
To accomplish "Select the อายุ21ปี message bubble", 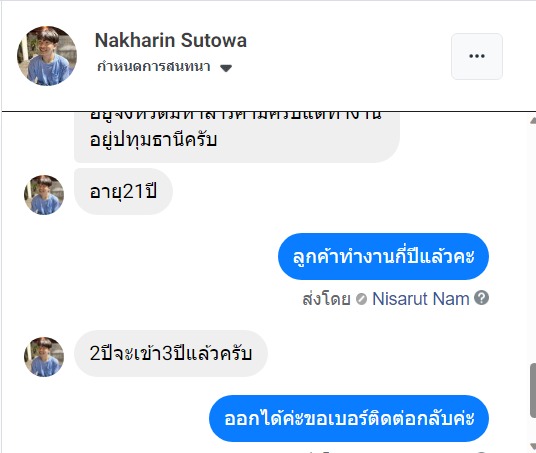I will (123, 191).
